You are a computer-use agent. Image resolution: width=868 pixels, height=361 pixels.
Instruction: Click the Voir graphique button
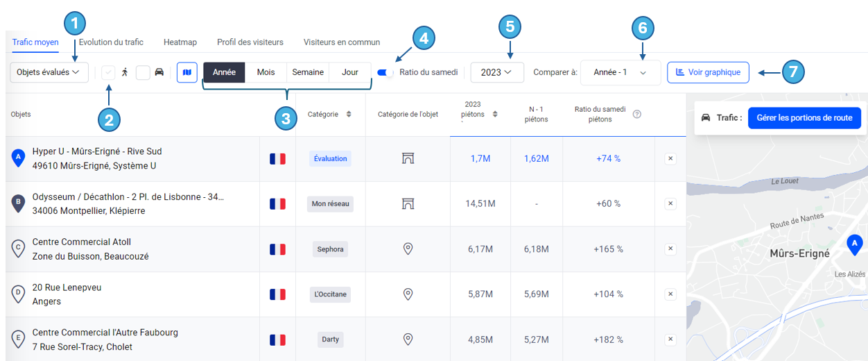708,72
